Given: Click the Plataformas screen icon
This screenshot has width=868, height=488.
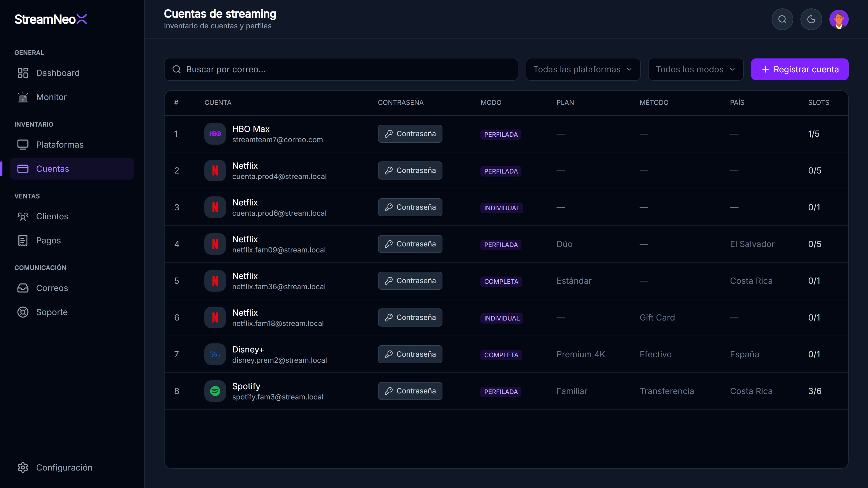Looking at the screenshot, I should (x=23, y=145).
